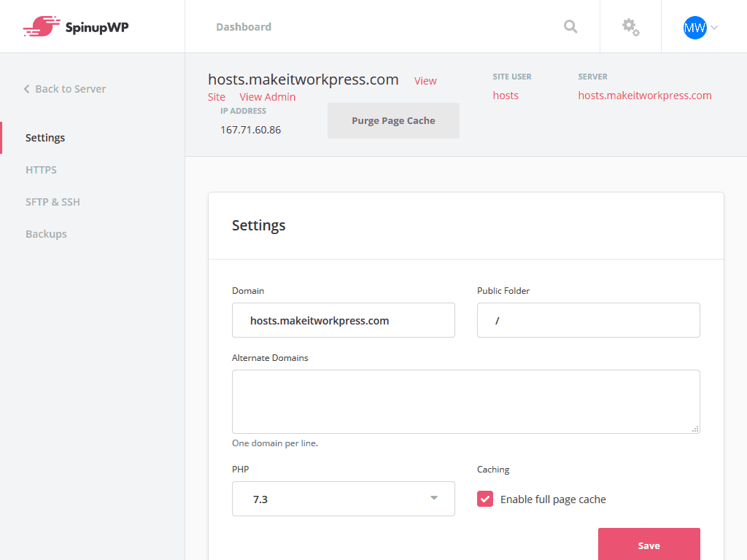Open the SFTP & SSH section

pyautogui.click(x=53, y=202)
